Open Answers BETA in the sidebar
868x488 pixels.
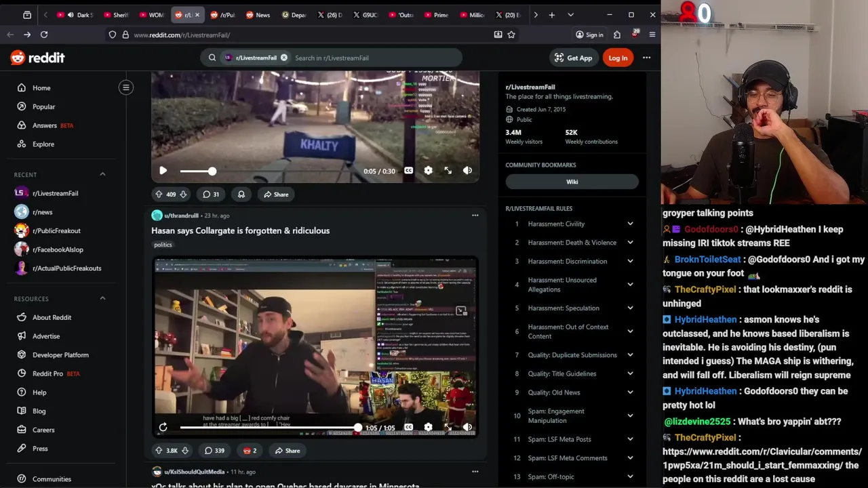53,125
